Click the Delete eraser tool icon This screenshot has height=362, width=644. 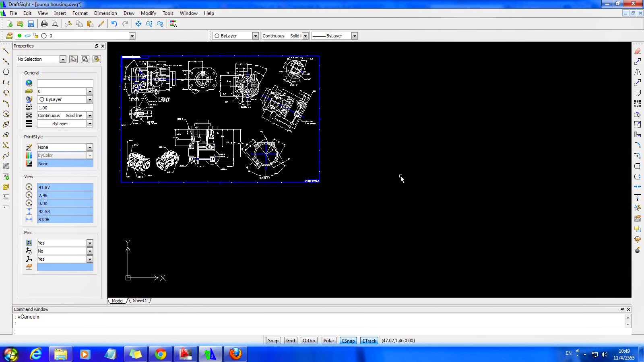pyautogui.click(x=638, y=51)
